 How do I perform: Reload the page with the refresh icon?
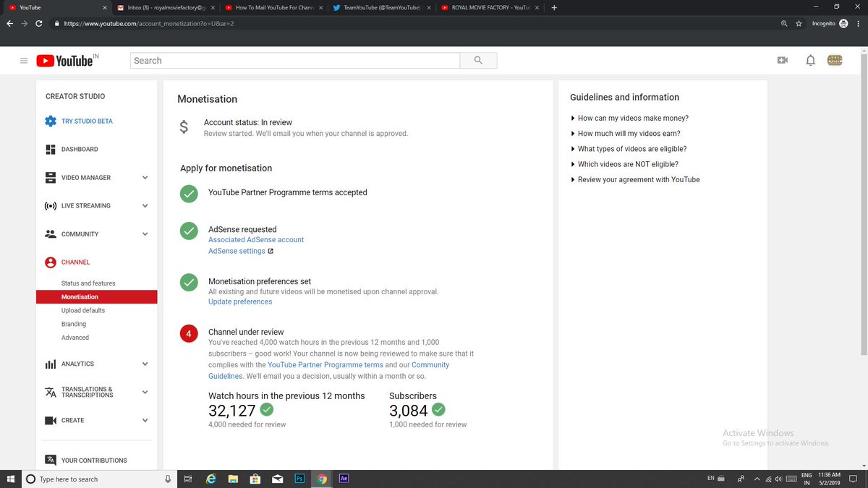tap(39, 23)
